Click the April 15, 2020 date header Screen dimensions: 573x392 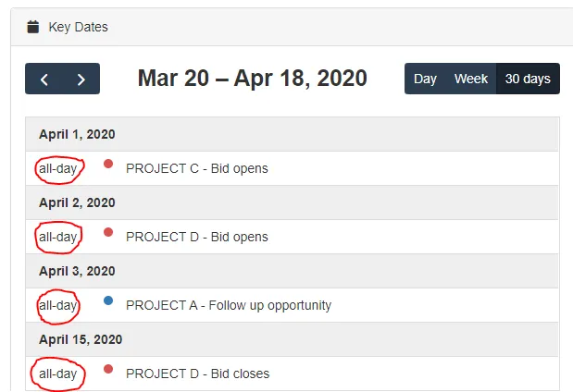point(81,339)
